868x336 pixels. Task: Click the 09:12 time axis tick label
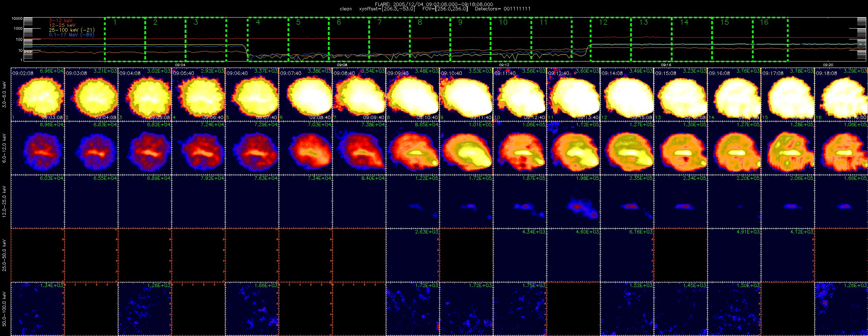(x=504, y=65)
